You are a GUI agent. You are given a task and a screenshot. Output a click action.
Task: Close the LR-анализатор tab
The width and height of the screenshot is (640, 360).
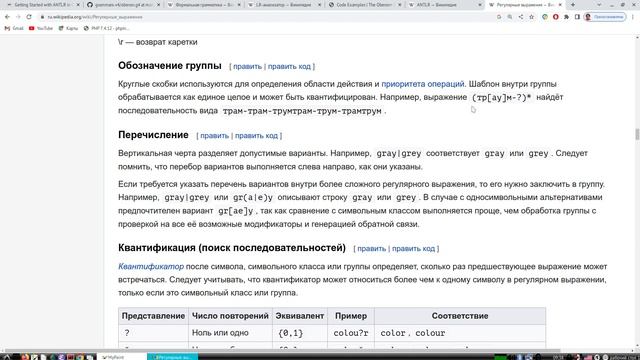coord(319,5)
